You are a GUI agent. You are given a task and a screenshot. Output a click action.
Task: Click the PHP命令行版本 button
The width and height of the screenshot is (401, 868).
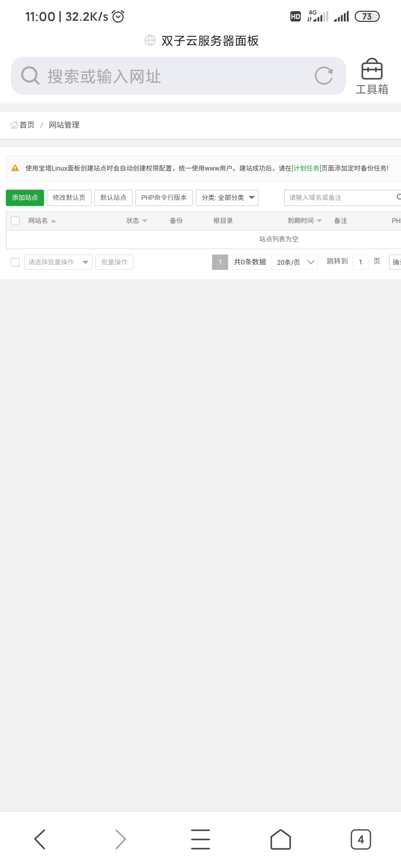(164, 198)
